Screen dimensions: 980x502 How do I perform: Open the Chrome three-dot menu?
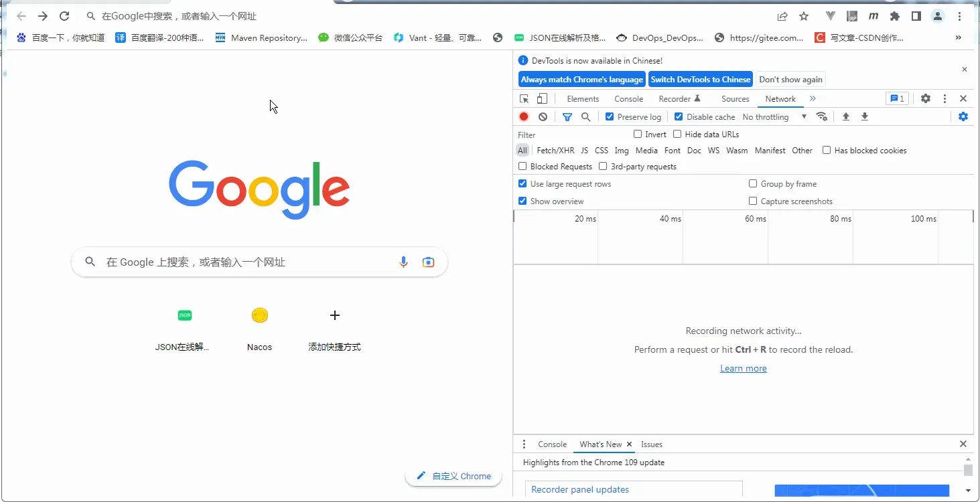pos(960,16)
